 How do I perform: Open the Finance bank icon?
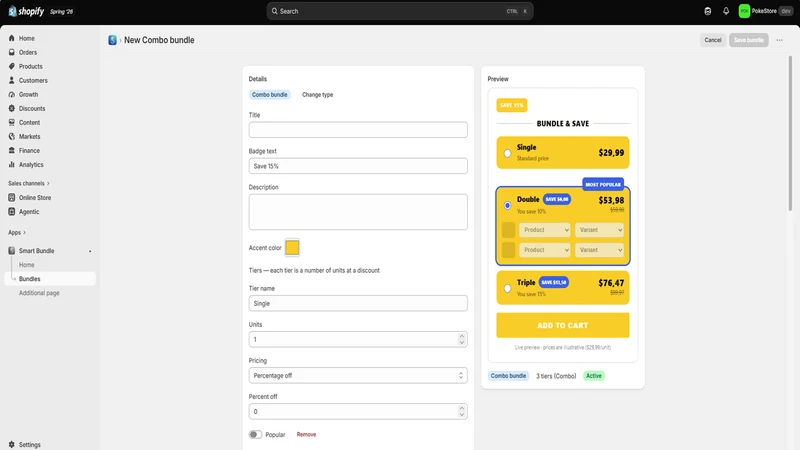coord(12,151)
